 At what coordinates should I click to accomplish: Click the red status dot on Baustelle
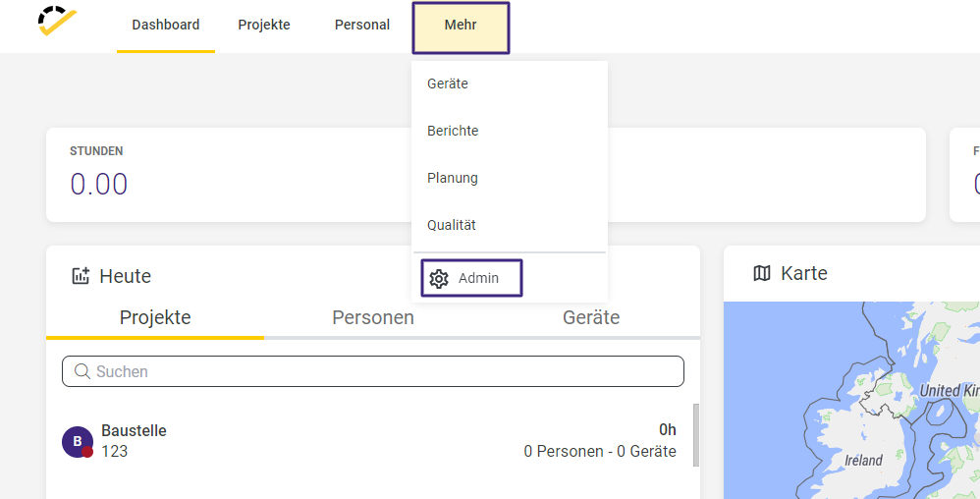tap(87, 452)
